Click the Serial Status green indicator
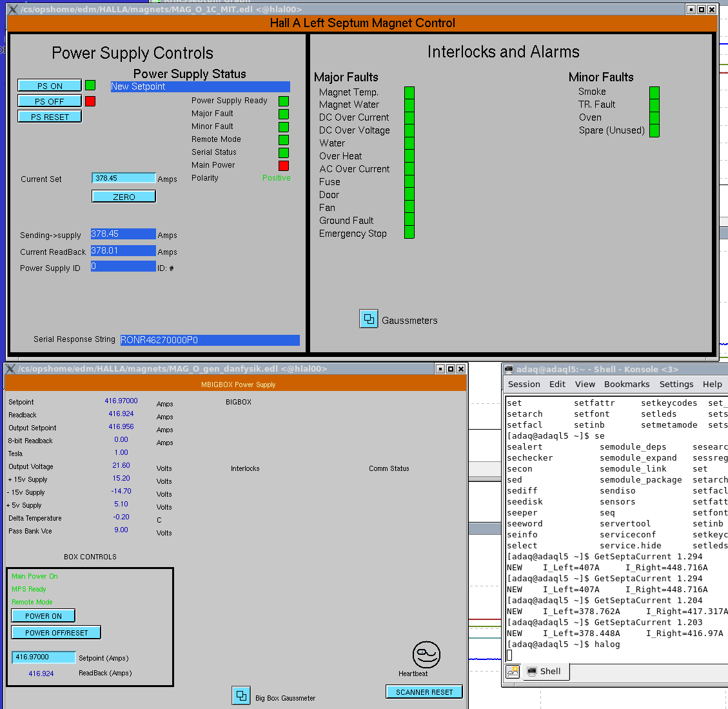 point(284,152)
